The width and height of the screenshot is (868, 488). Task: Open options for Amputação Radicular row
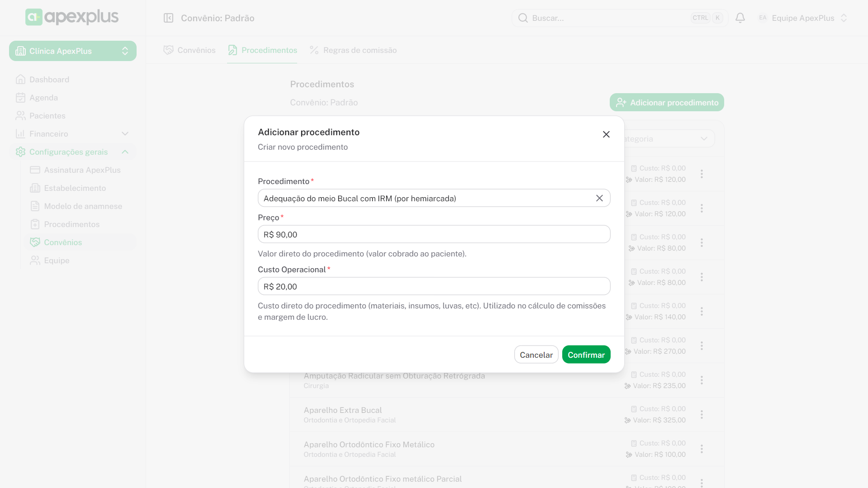coord(702,380)
